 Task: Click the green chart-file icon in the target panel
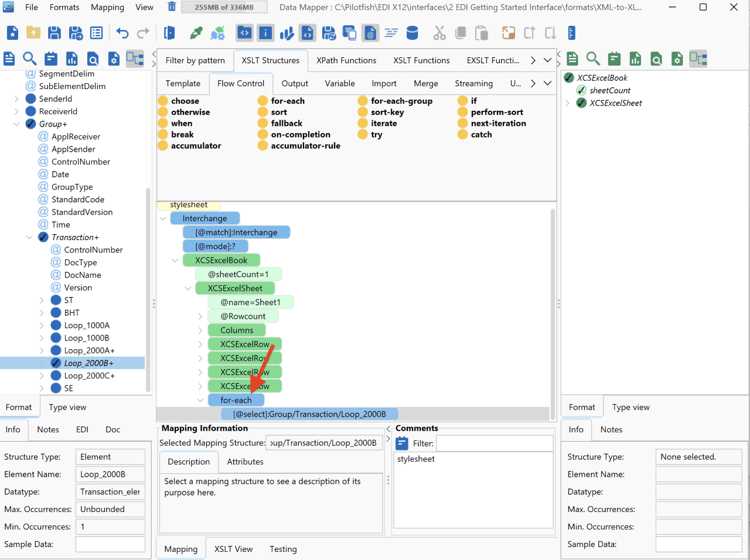click(635, 59)
